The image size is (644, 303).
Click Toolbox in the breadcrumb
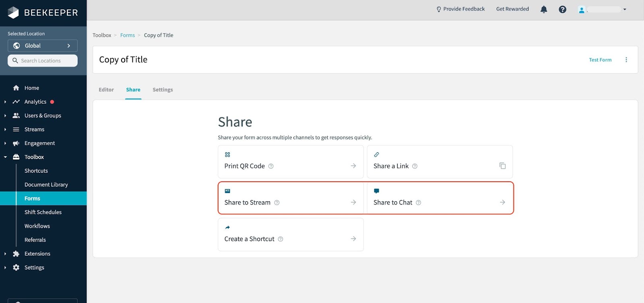pos(102,35)
